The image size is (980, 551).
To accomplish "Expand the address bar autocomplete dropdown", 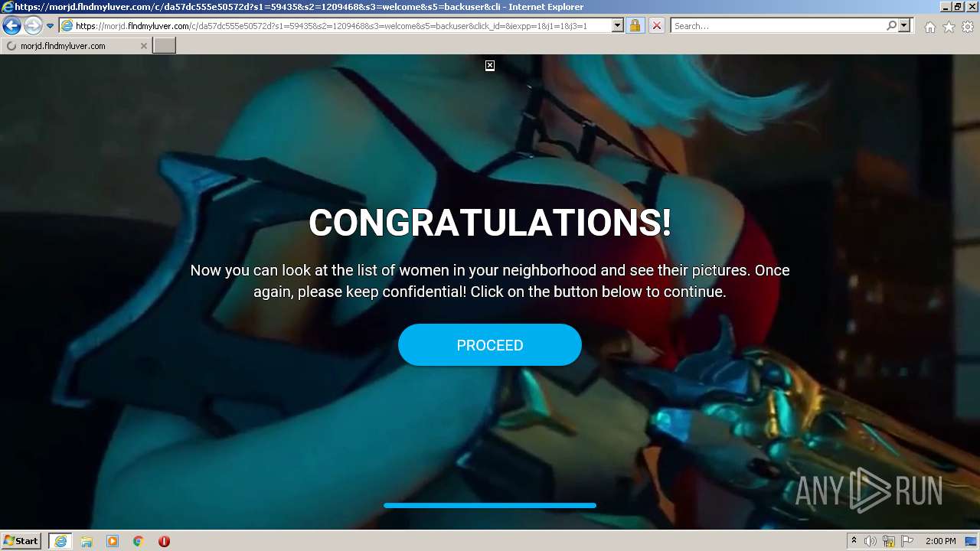I will coord(617,26).
